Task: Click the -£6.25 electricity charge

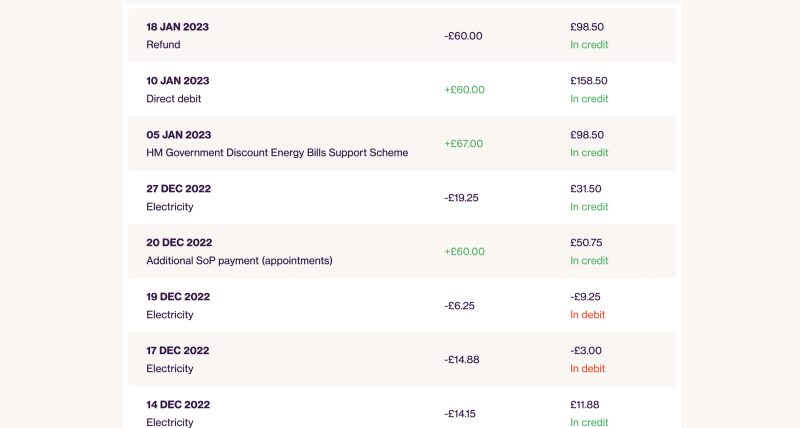Action: 459,306
